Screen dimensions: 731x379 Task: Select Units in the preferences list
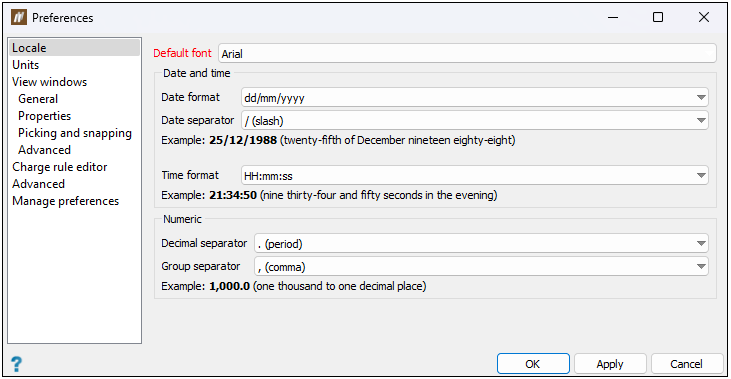click(26, 65)
